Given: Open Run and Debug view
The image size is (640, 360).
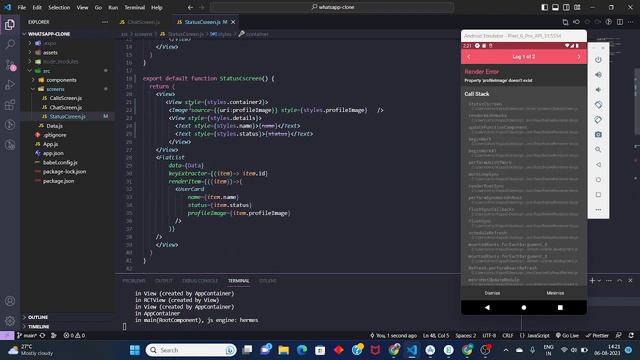Looking at the screenshot, I should [10, 84].
